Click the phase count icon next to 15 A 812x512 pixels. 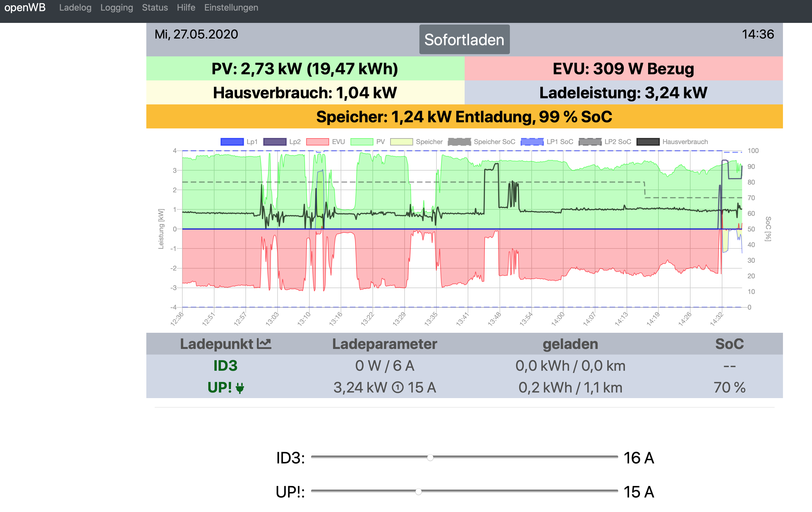pos(398,387)
